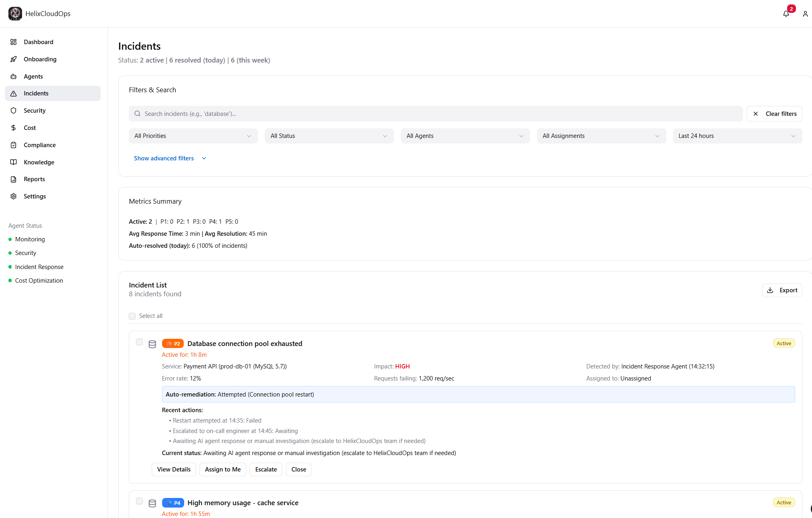The image size is (812, 518).
Task: Select the Database connection pool incident checkbox
Action: pyautogui.click(x=139, y=342)
